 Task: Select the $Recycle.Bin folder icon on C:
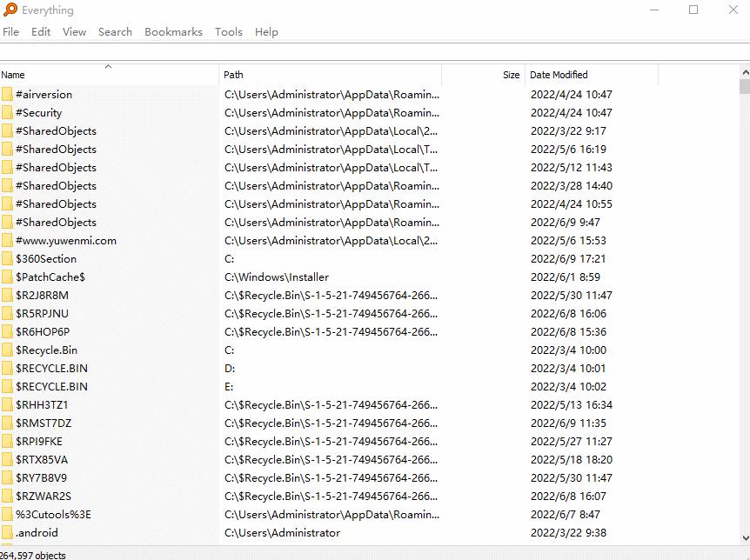(x=7, y=350)
